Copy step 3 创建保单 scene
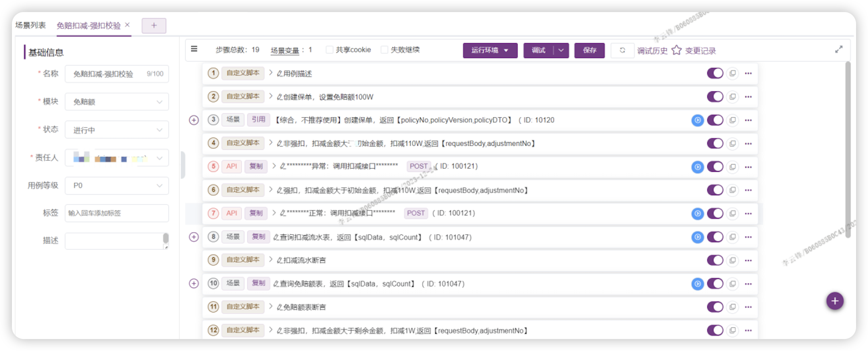Viewport: 868px width, 351px height. pos(732,120)
